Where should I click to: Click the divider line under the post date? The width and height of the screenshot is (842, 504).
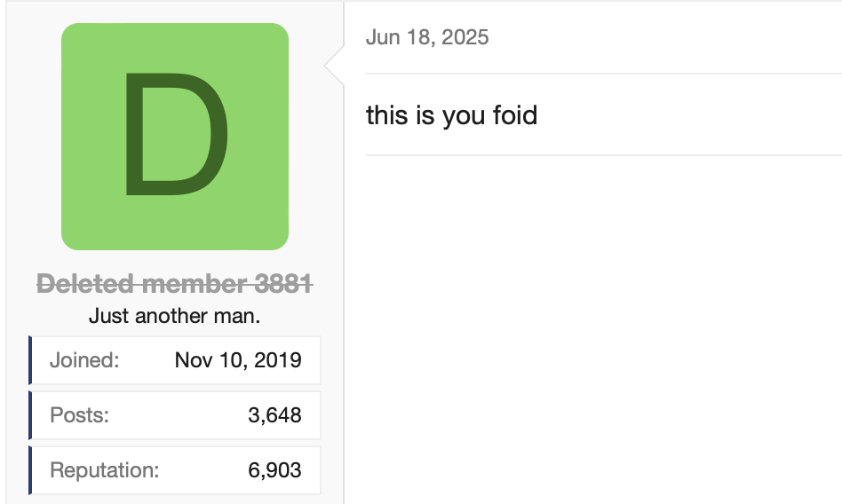[x=604, y=74]
